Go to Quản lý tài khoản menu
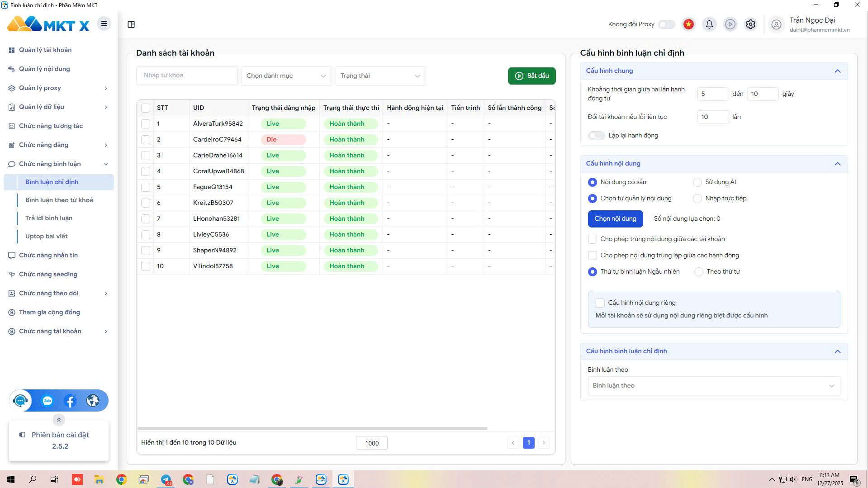The image size is (868, 488). click(x=45, y=50)
